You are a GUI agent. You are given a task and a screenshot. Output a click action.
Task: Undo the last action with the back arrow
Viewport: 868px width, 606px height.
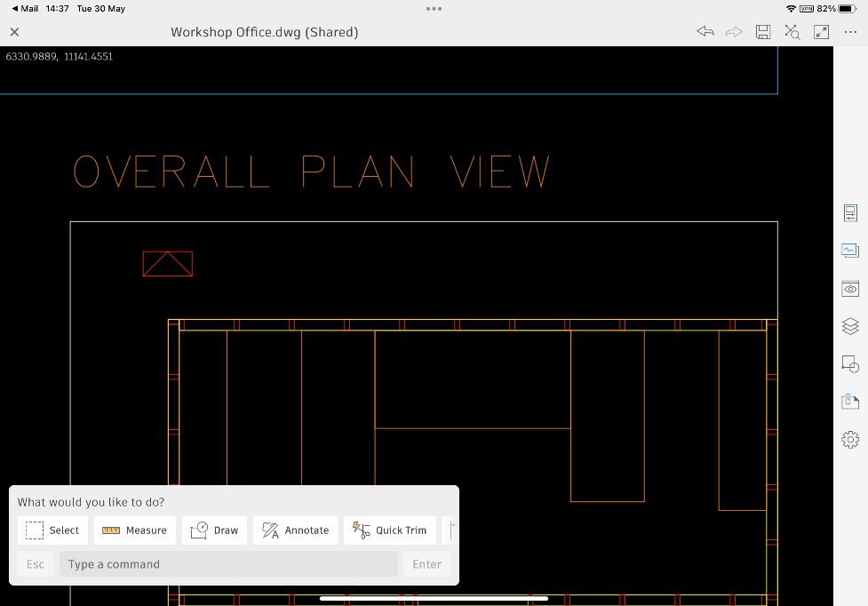coord(705,32)
